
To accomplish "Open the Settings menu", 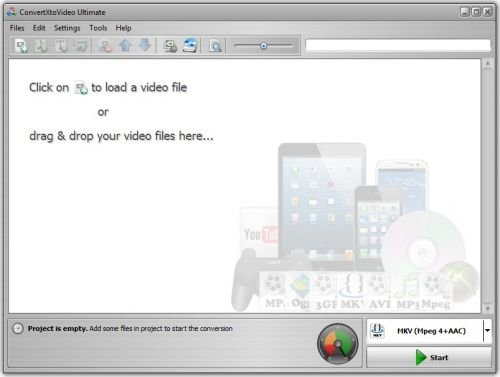I will click(x=67, y=28).
